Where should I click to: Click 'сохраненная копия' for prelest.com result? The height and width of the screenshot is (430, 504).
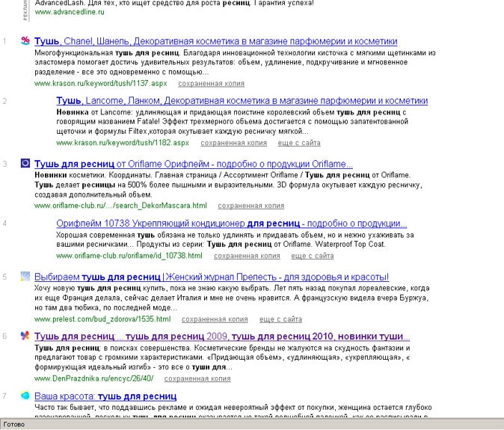point(215,319)
